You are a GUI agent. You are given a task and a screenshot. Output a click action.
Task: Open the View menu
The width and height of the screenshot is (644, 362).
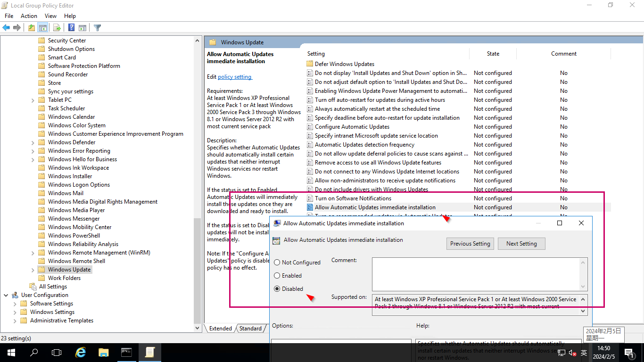(50, 16)
